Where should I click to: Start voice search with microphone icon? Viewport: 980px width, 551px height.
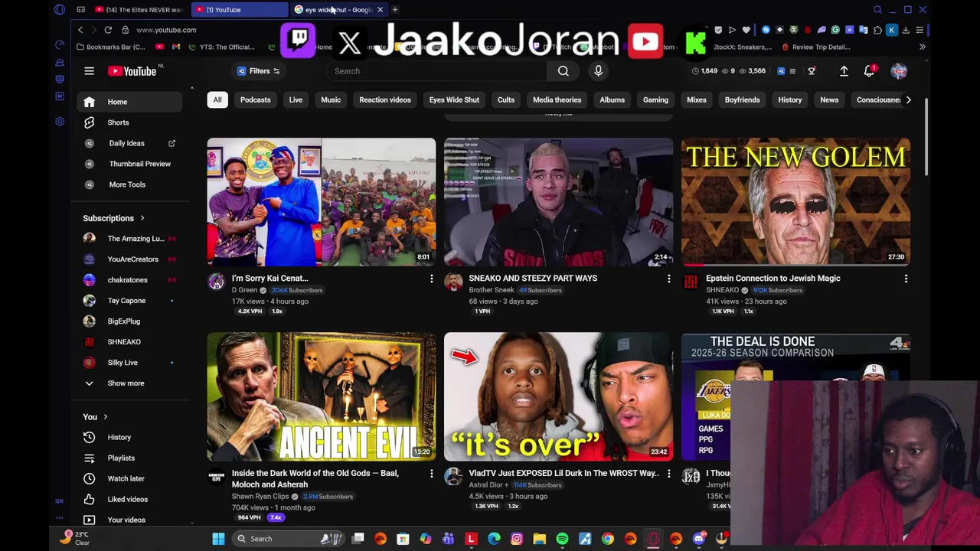click(x=598, y=71)
